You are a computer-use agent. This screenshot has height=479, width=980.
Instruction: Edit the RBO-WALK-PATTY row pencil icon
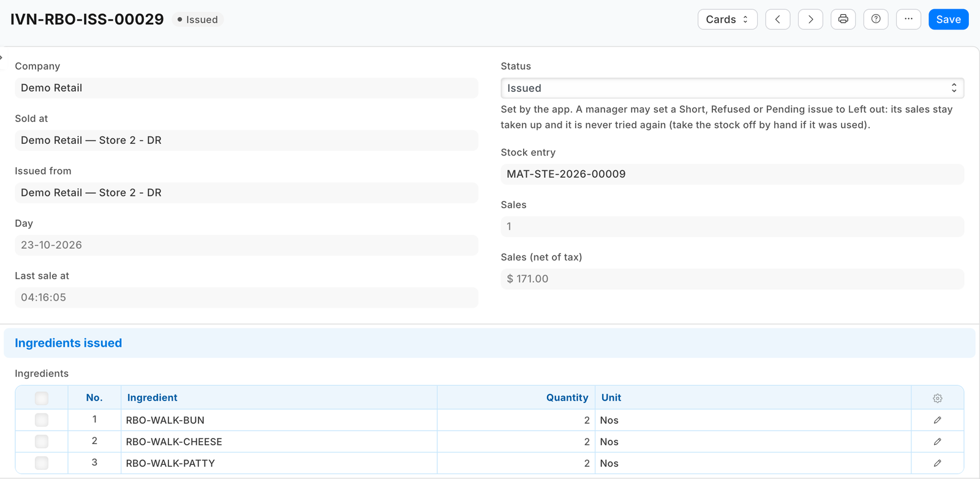click(937, 463)
